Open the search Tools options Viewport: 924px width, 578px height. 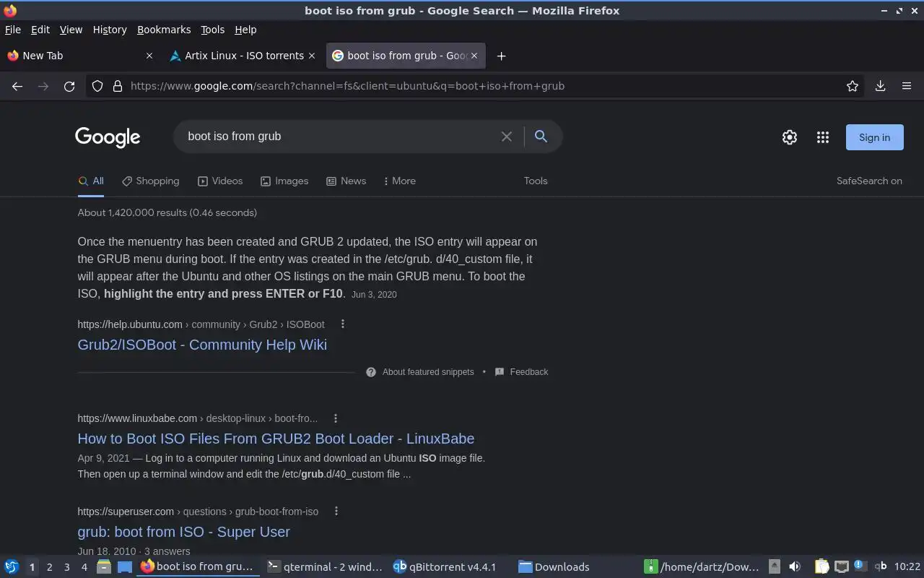pos(536,181)
